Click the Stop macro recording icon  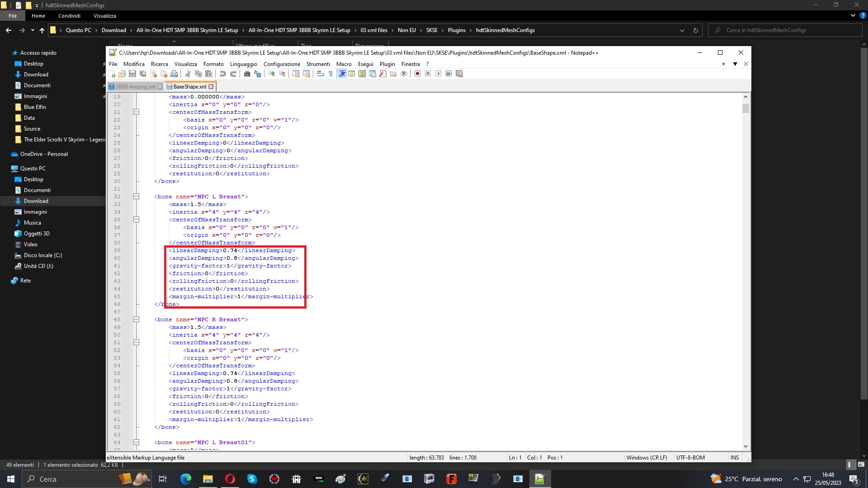(428, 74)
